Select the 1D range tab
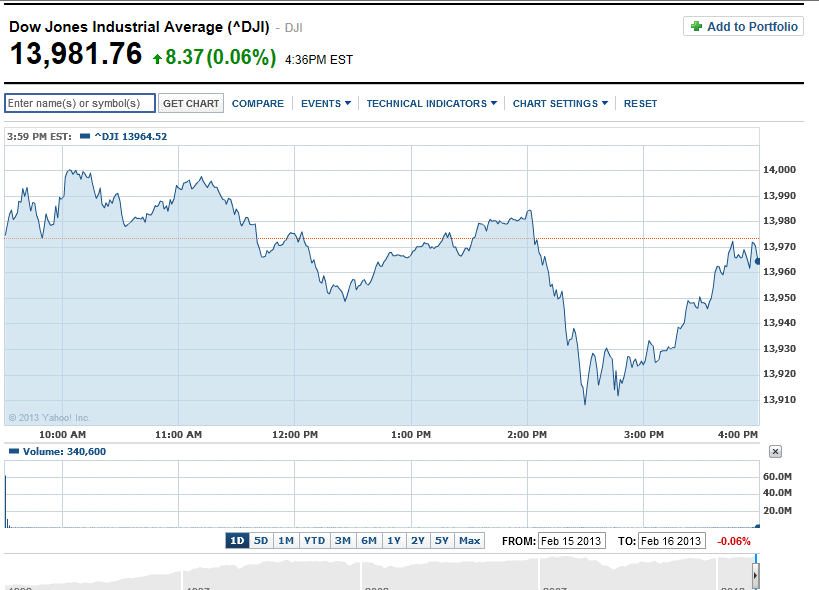Image resolution: width=819 pixels, height=590 pixels. tap(237, 540)
